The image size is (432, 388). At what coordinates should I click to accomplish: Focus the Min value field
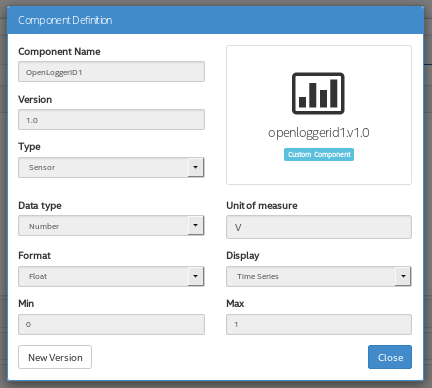click(x=111, y=324)
